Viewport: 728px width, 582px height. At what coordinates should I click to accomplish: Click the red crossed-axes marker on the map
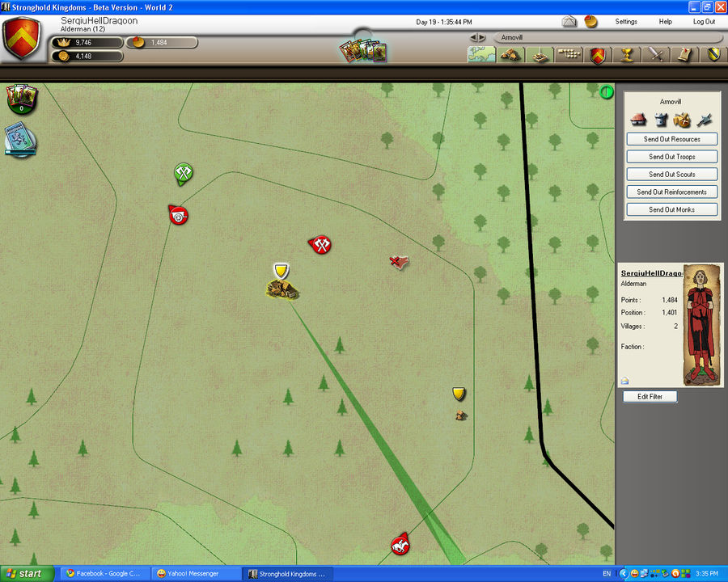tap(320, 244)
